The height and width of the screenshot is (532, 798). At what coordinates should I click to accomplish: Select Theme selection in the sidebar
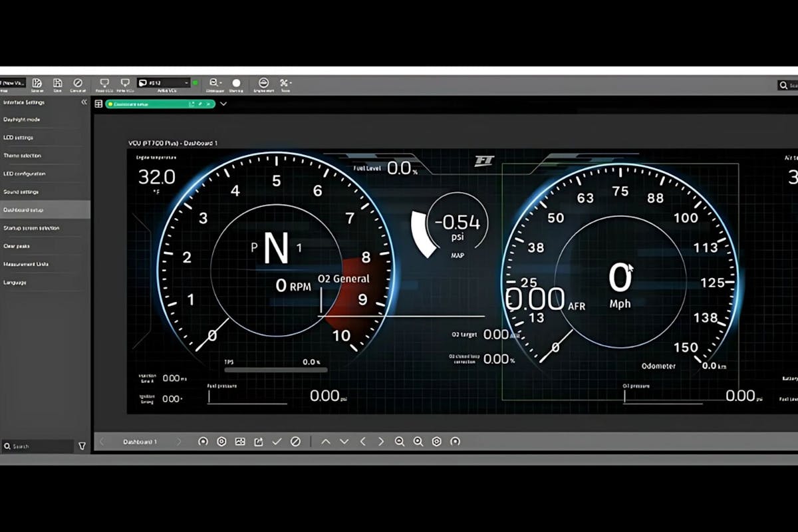point(23,155)
